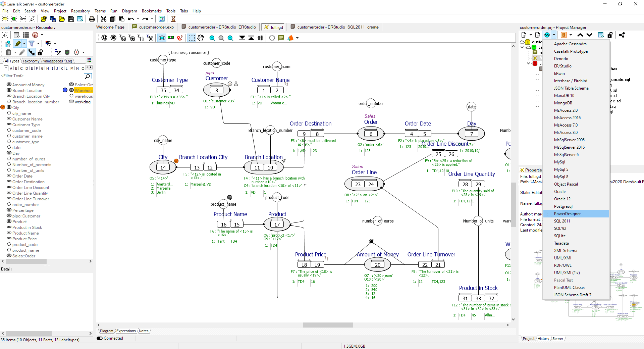
Task: Toggle eye icon next to Branch Location
Action: 9,90
